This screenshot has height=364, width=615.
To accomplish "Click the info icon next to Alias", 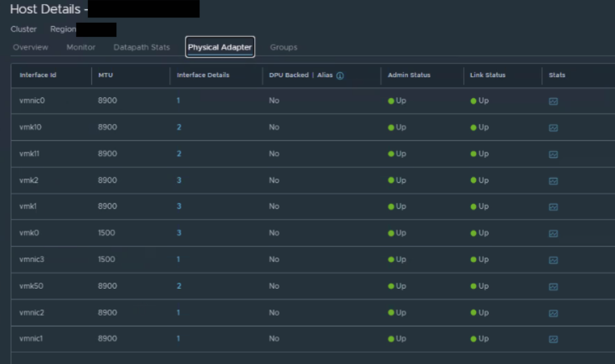I will click(340, 76).
